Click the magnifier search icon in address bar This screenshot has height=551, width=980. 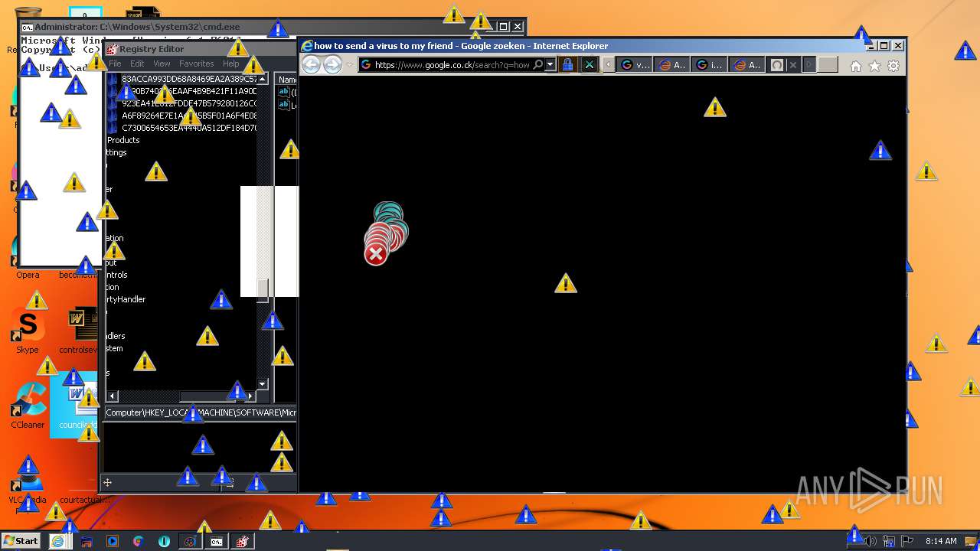point(538,65)
